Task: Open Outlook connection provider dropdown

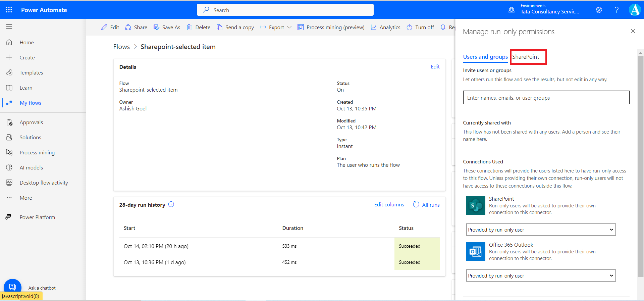Action: pos(541,275)
